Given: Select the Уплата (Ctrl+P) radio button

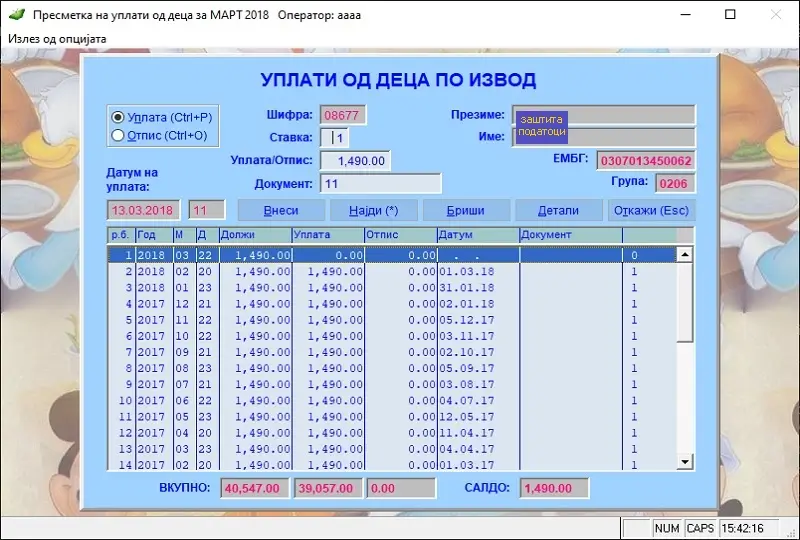Looking at the screenshot, I should 118,117.
